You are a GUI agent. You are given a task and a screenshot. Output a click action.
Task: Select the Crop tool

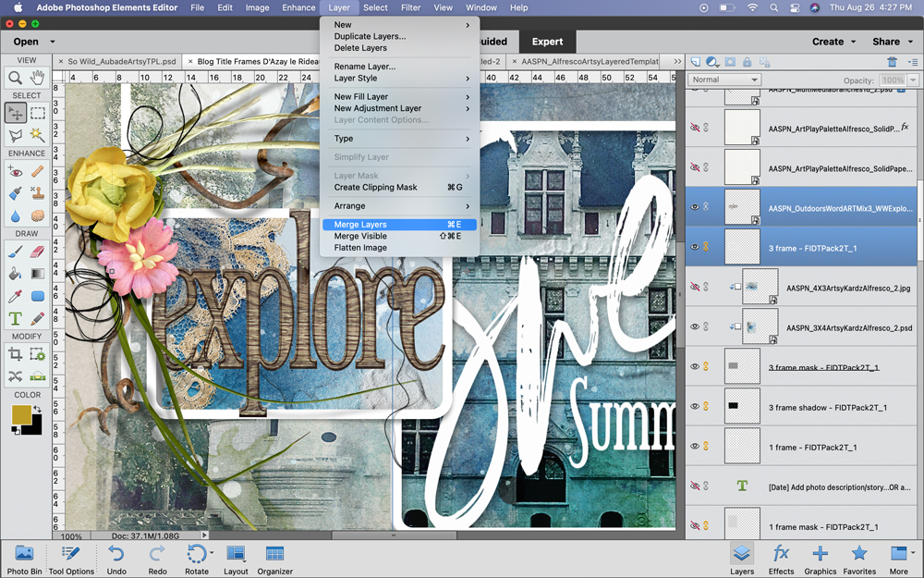(x=16, y=354)
